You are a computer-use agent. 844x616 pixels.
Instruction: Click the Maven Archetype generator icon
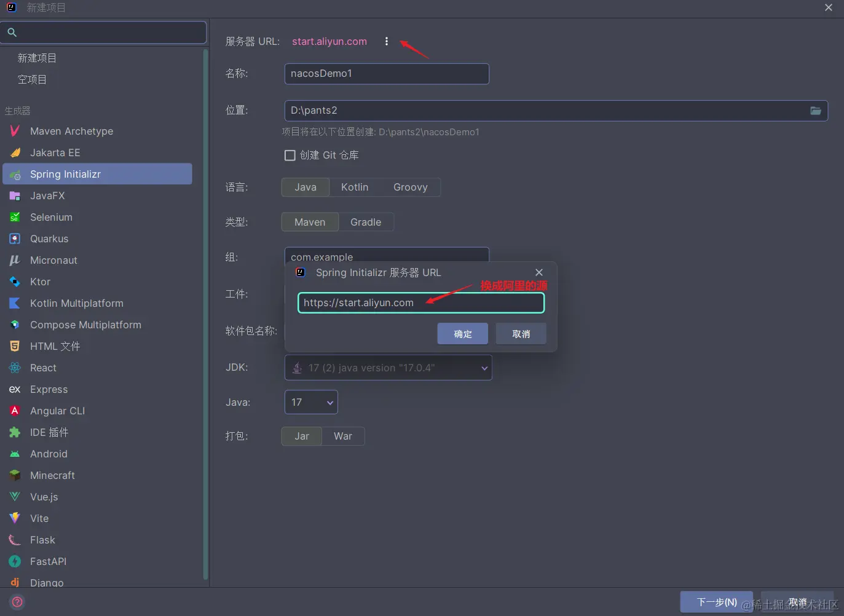point(15,131)
